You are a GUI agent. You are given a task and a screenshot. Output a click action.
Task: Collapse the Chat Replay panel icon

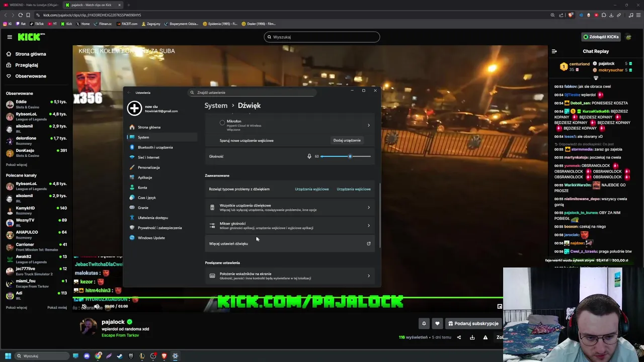tap(554, 51)
